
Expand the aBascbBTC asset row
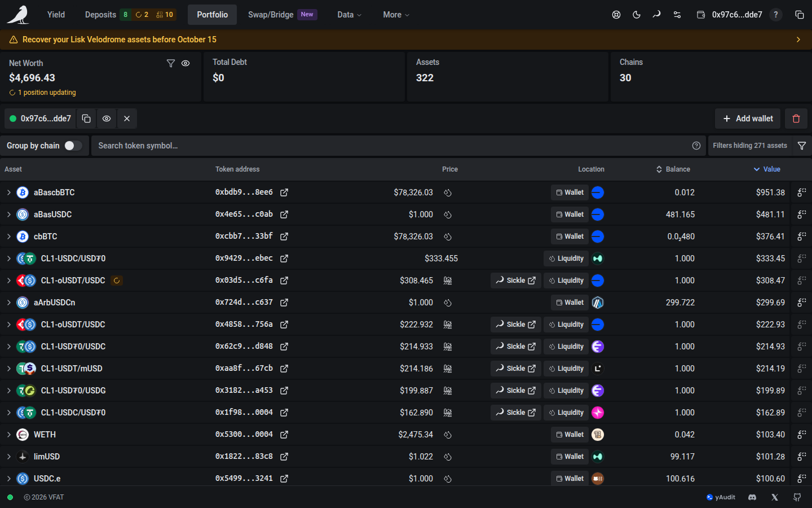pyautogui.click(x=9, y=192)
